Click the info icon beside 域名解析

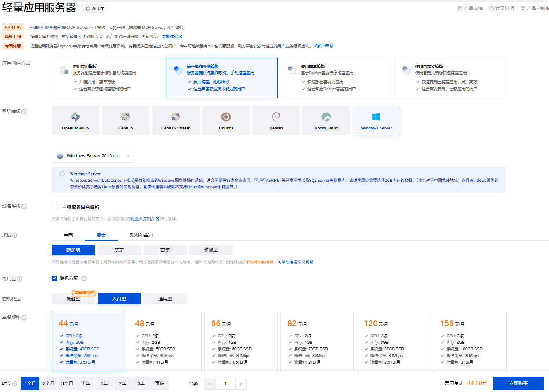click(x=24, y=207)
